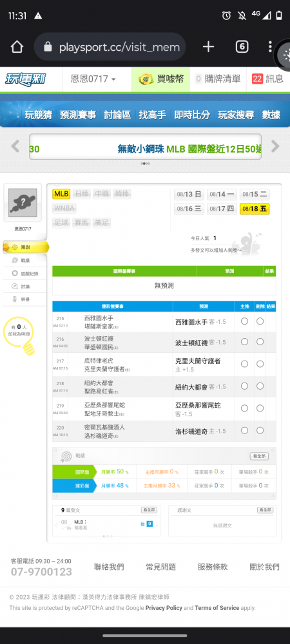This screenshot has width=290, height=644.
Task: Select the 遊戲紀錄 sidebar tab
Action: 24,274
